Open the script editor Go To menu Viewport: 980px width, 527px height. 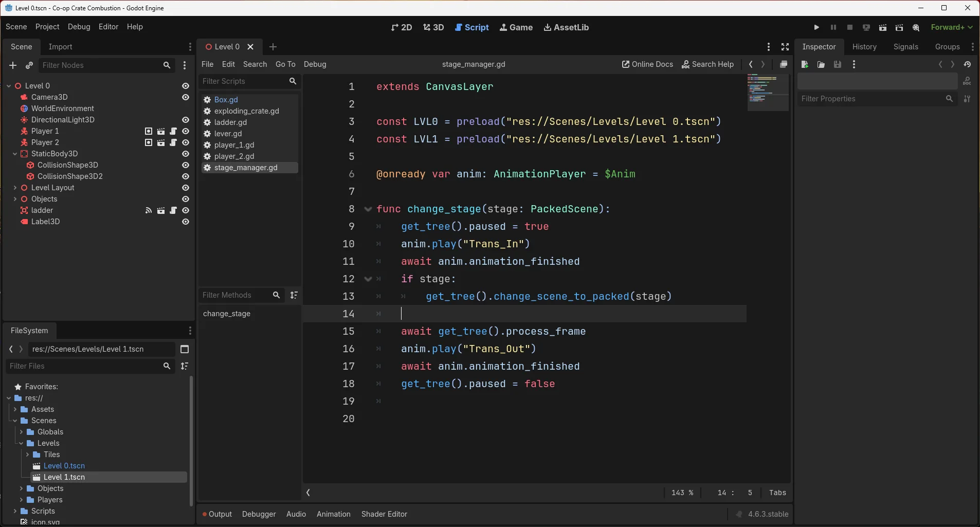[285, 64]
